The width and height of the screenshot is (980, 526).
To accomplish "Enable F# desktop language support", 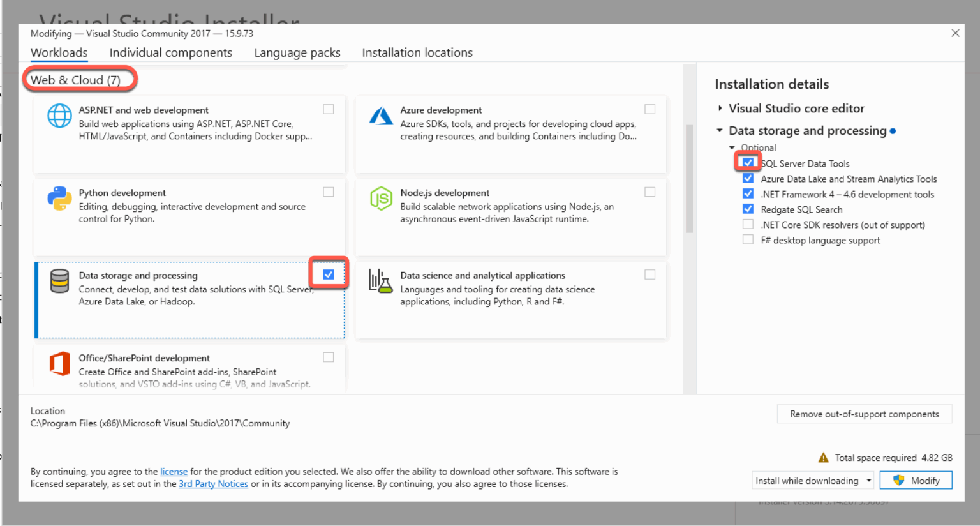I will pyautogui.click(x=748, y=240).
